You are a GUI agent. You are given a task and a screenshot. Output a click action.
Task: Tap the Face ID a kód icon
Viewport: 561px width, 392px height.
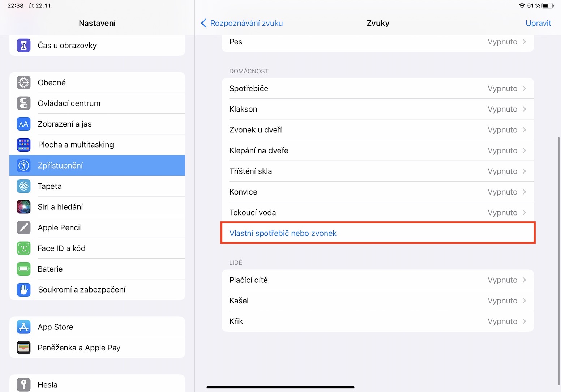tap(24, 248)
